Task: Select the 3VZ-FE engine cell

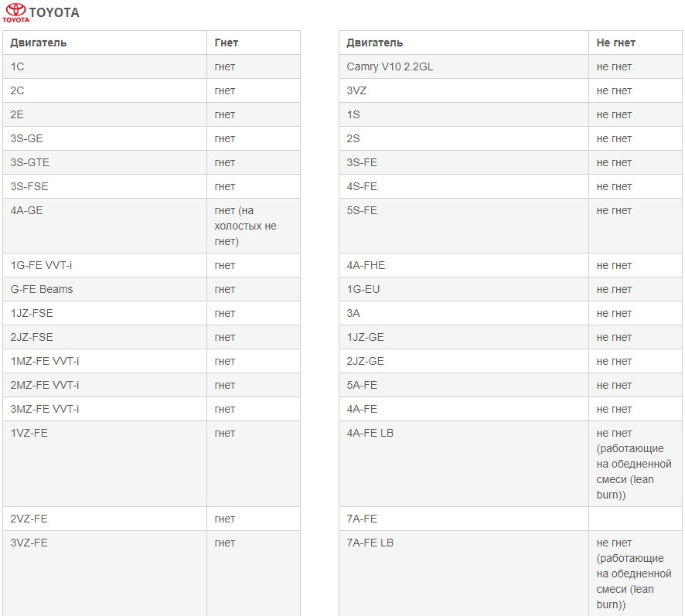Action: (29, 543)
